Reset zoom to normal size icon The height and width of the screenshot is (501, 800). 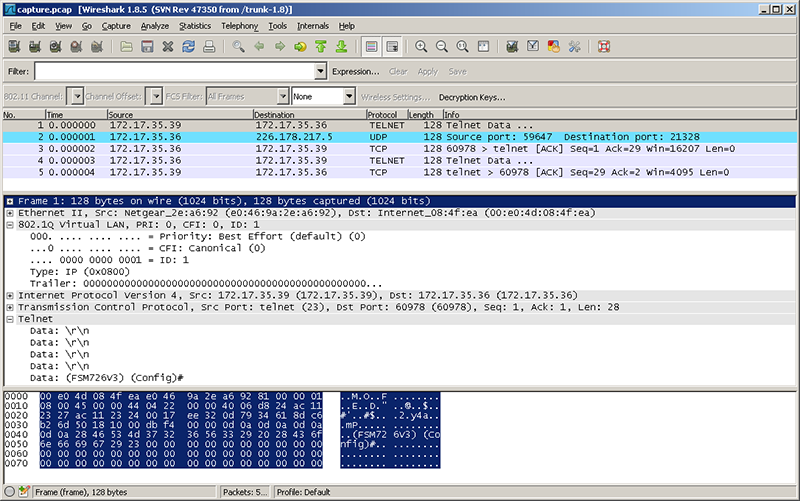pyautogui.click(x=462, y=47)
